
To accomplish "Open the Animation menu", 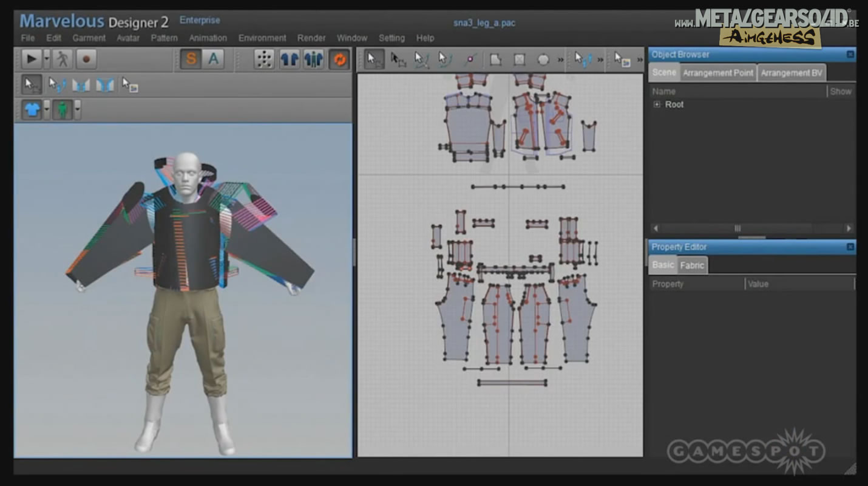I will click(208, 38).
